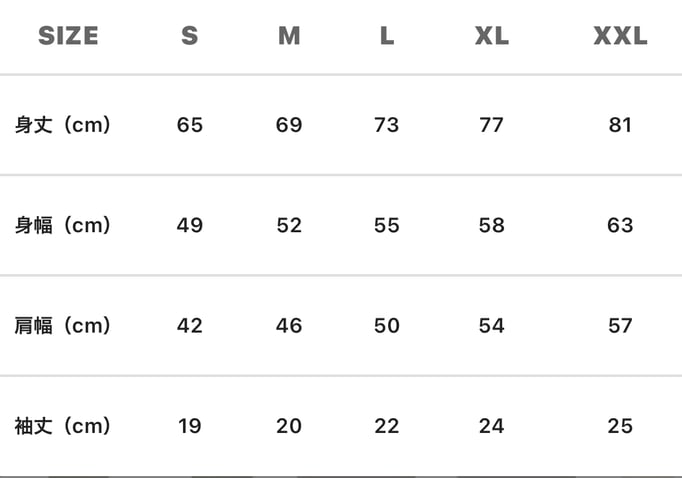This screenshot has width=682, height=478.
Task: Select the 袖丈 value 24 for XL
Action: click(x=492, y=426)
